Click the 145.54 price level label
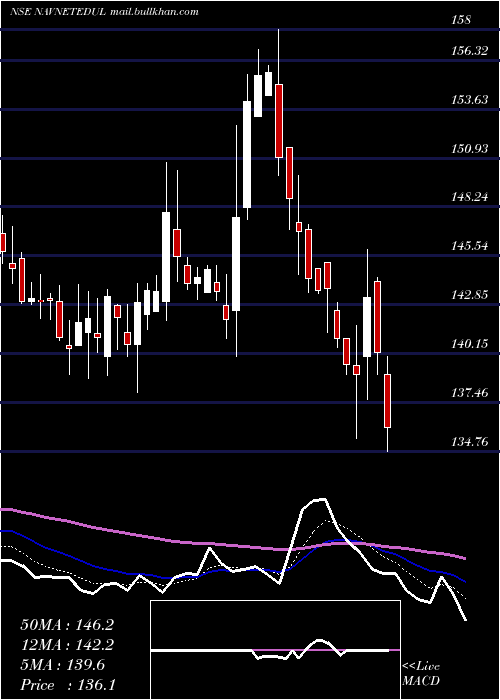This screenshot has height=700, width=500. pyautogui.click(x=469, y=246)
